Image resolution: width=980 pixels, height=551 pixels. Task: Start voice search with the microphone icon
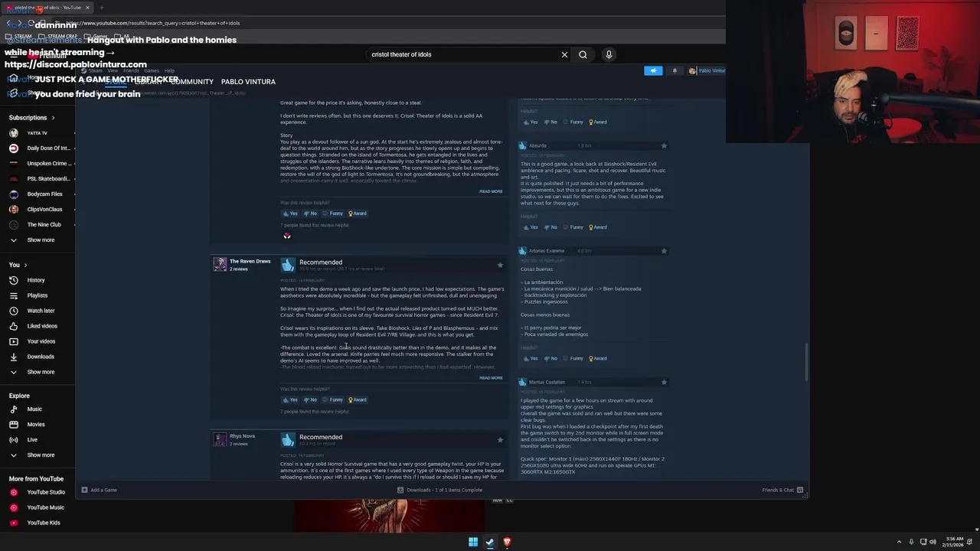tap(609, 54)
